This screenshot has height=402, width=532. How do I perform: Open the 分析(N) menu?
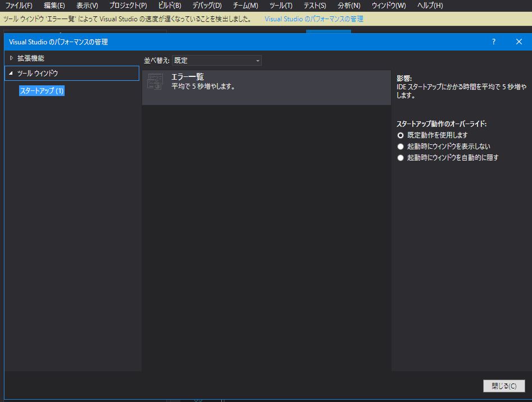[x=349, y=6]
